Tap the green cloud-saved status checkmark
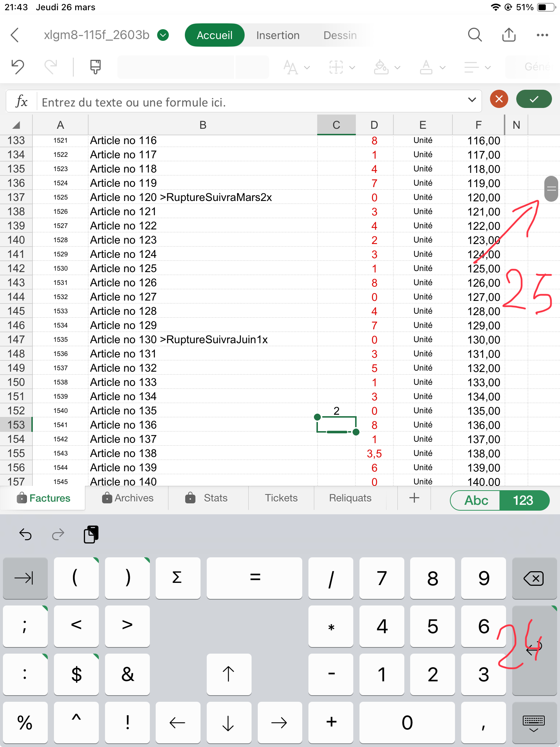The width and height of the screenshot is (560, 747). [163, 35]
